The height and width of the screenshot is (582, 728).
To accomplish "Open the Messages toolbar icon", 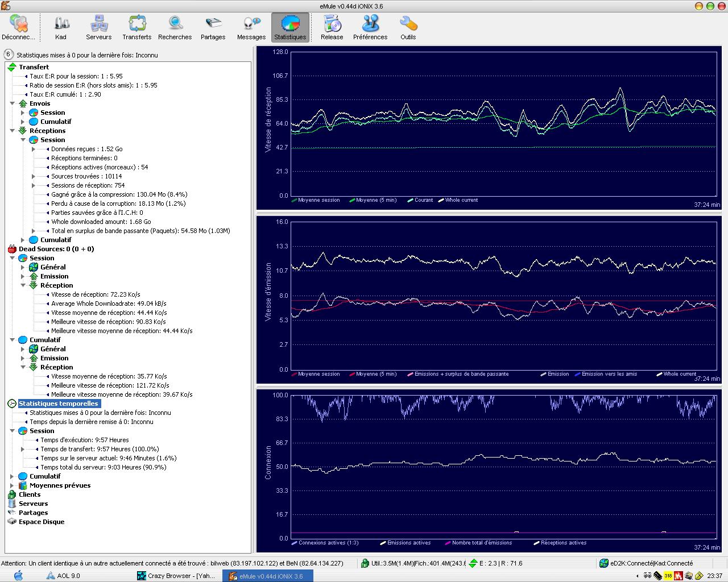I will point(251,27).
